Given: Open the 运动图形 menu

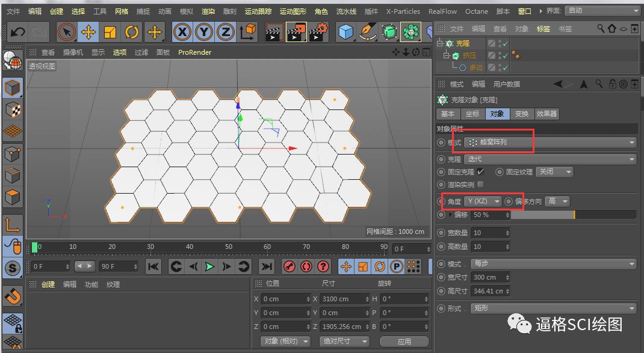Looking at the screenshot, I should [293, 11].
